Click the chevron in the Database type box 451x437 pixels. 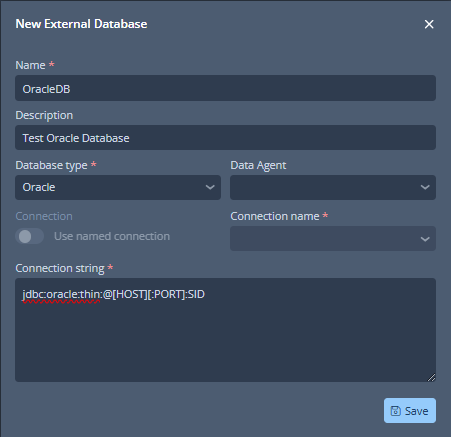point(210,187)
